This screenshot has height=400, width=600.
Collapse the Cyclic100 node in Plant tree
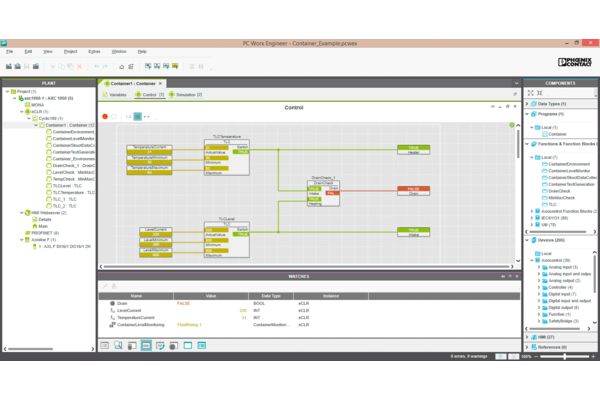(29, 118)
